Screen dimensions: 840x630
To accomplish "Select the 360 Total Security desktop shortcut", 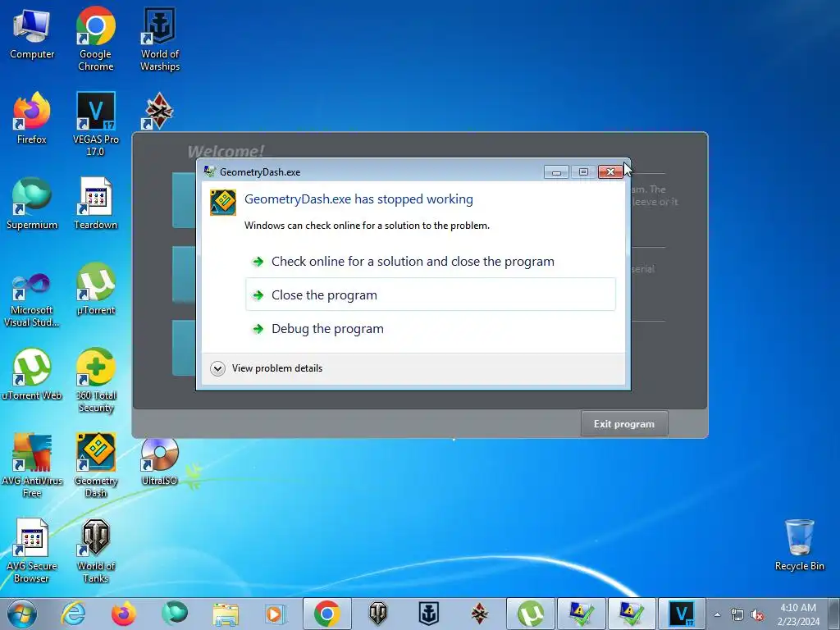I will click(95, 381).
